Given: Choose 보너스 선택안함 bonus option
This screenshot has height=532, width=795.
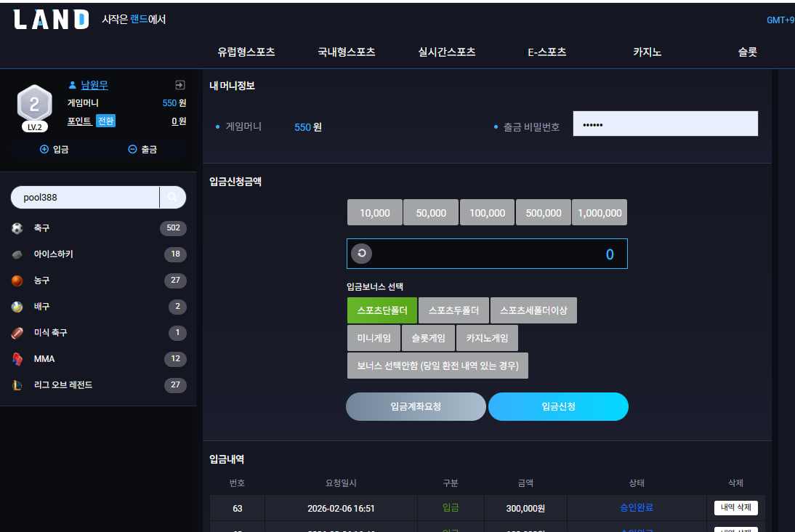Looking at the screenshot, I should 437,366.
